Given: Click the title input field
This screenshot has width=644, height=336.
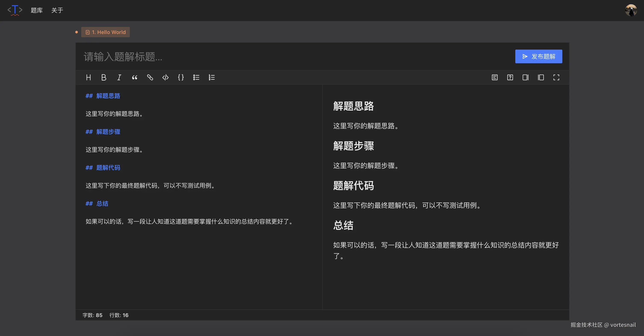Looking at the screenshot, I should pyautogui.click(x=175, y=57).
